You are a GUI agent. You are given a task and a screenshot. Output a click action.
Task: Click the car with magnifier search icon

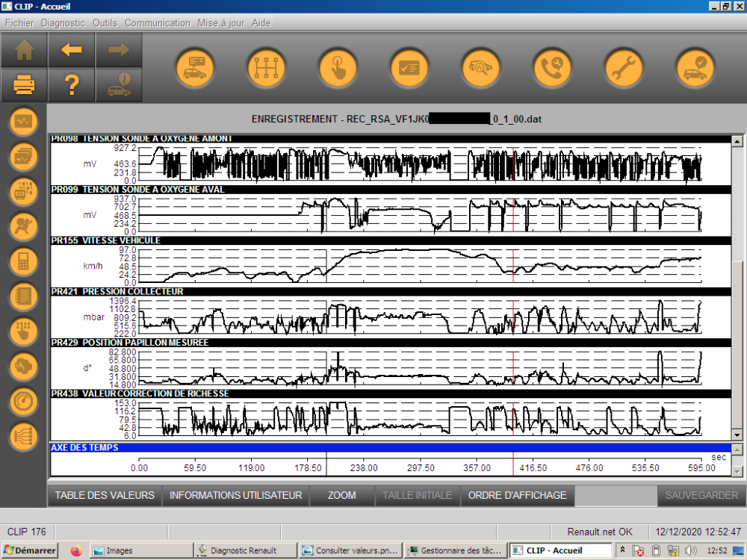480,69
